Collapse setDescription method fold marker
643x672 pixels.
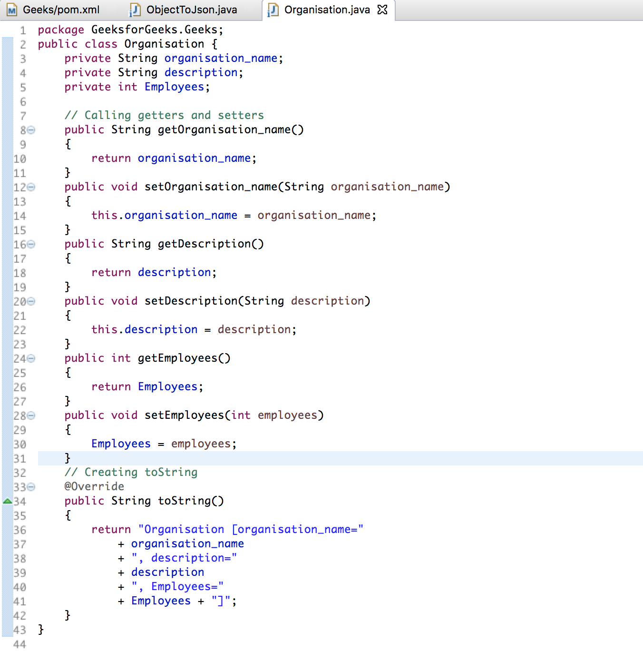[x=31, y=301]
